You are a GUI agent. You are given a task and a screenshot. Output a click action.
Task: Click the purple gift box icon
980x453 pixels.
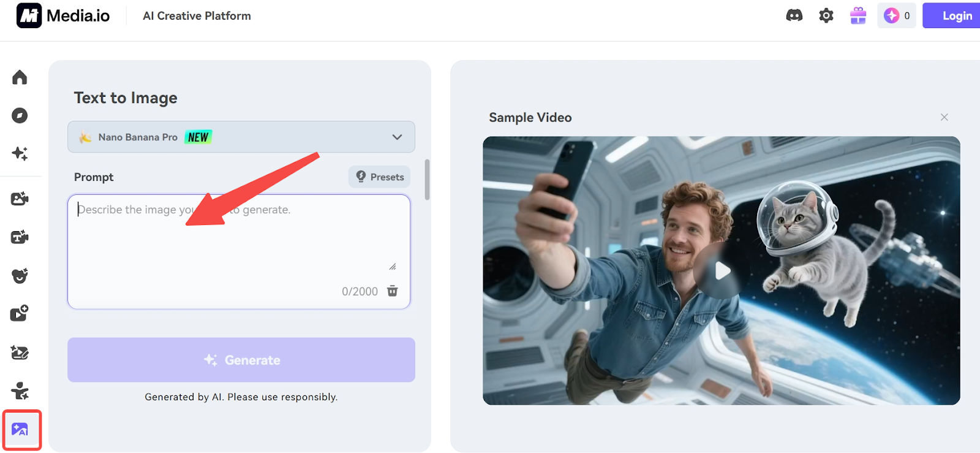pos(858,16)
